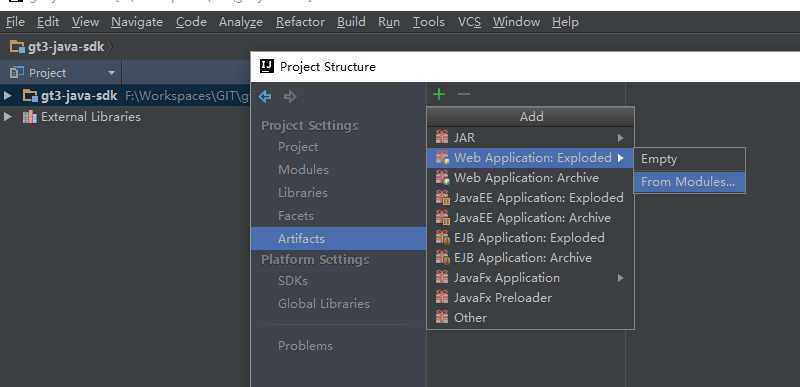Open the Refactor menu
800x387 pixels.
click(300, 22)
